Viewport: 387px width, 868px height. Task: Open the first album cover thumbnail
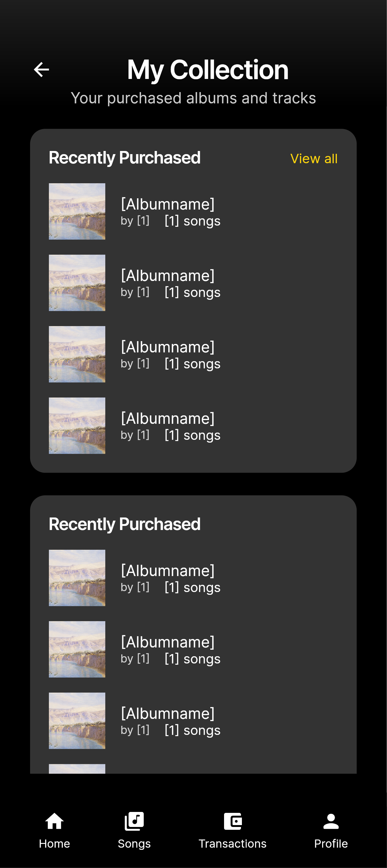77,211
